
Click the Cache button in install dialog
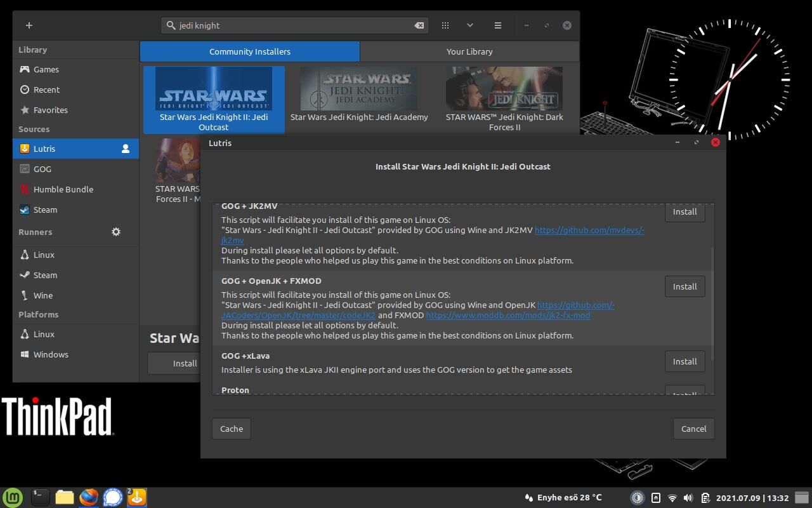[x=232, y=429]
